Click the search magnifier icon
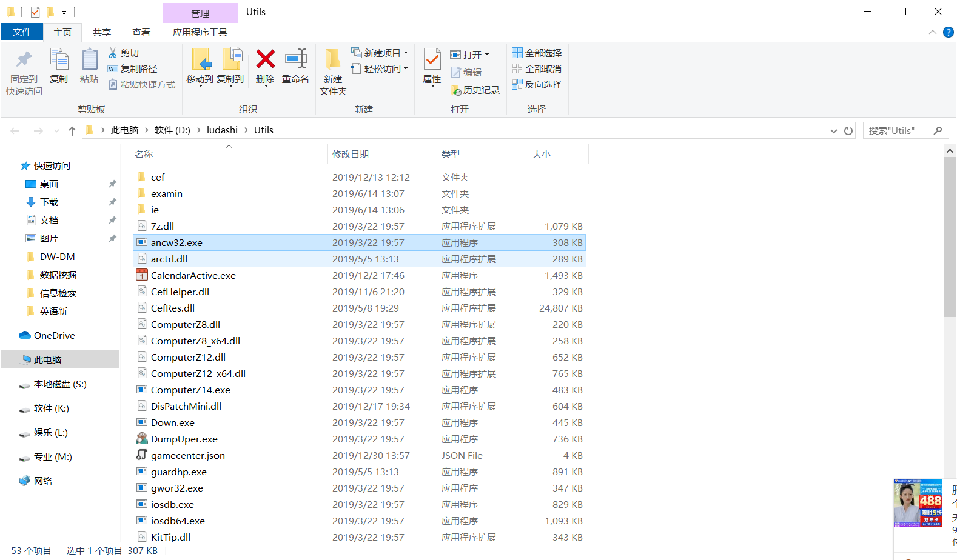Viewport: 957px width, 560px height. 938,130
